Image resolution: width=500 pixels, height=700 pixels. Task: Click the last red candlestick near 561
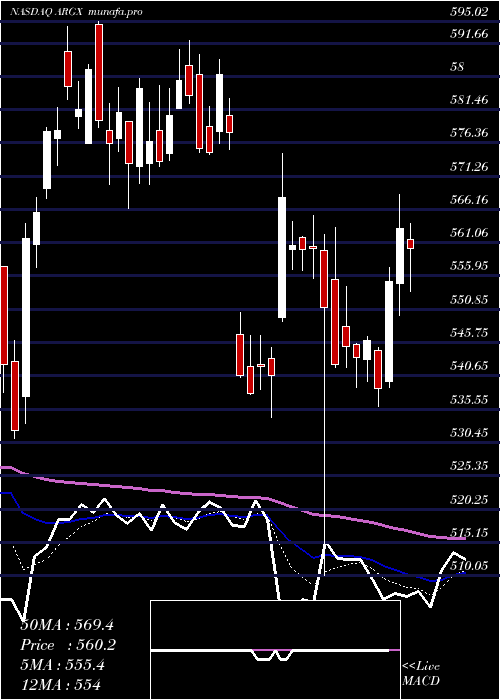tap(410, 244)
